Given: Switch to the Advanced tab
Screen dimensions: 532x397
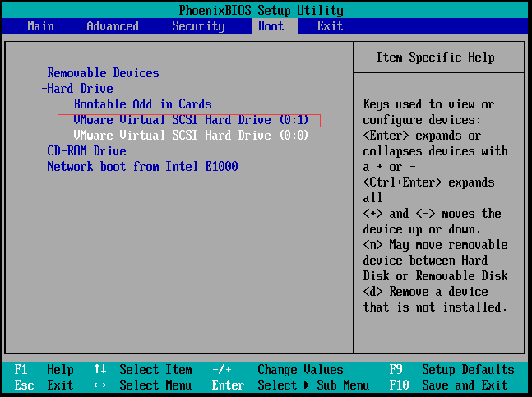Looking at the screenshot, I should coord(113,26).
